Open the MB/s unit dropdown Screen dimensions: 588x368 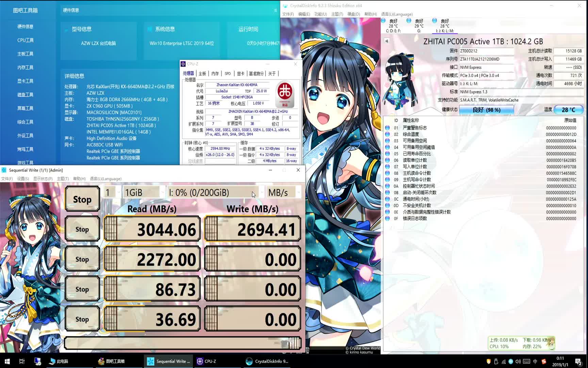(284, 193)
